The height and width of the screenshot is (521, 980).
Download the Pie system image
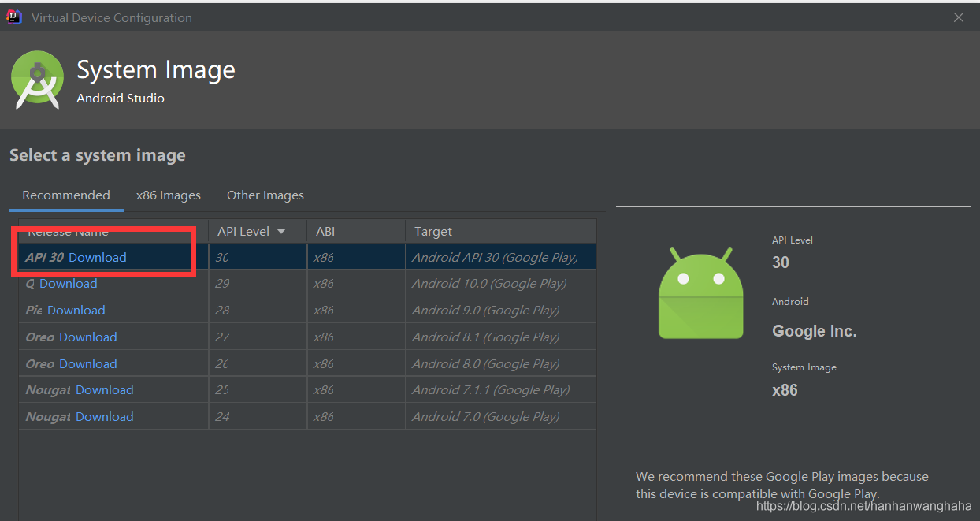76,310
